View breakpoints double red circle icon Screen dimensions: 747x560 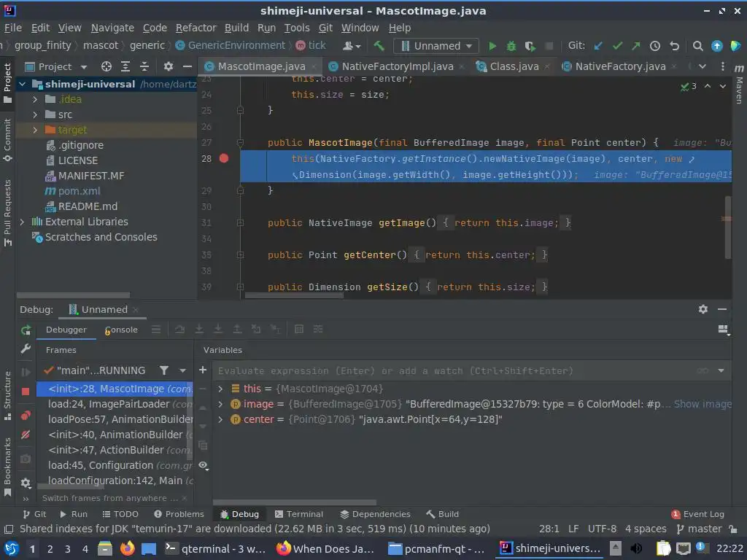point(26,415)
